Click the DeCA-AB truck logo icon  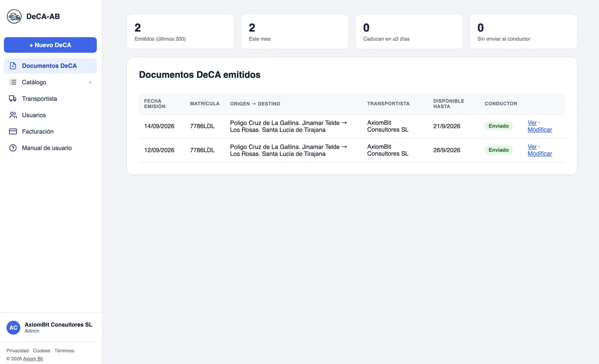pyautogui.click(x=14, y=17)
